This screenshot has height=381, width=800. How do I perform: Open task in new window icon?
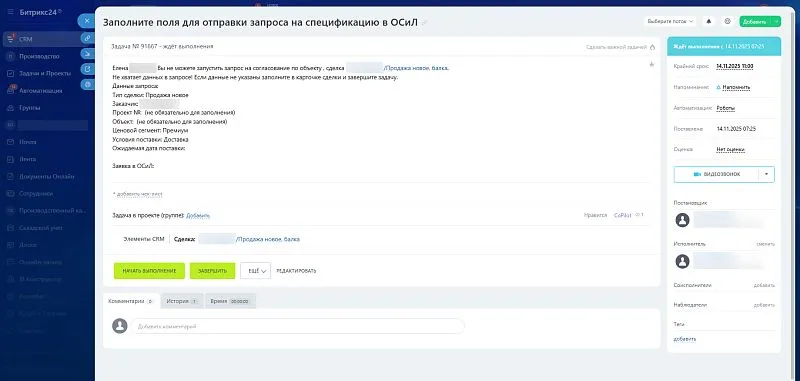pyautogui.click(x=88, y=69)
